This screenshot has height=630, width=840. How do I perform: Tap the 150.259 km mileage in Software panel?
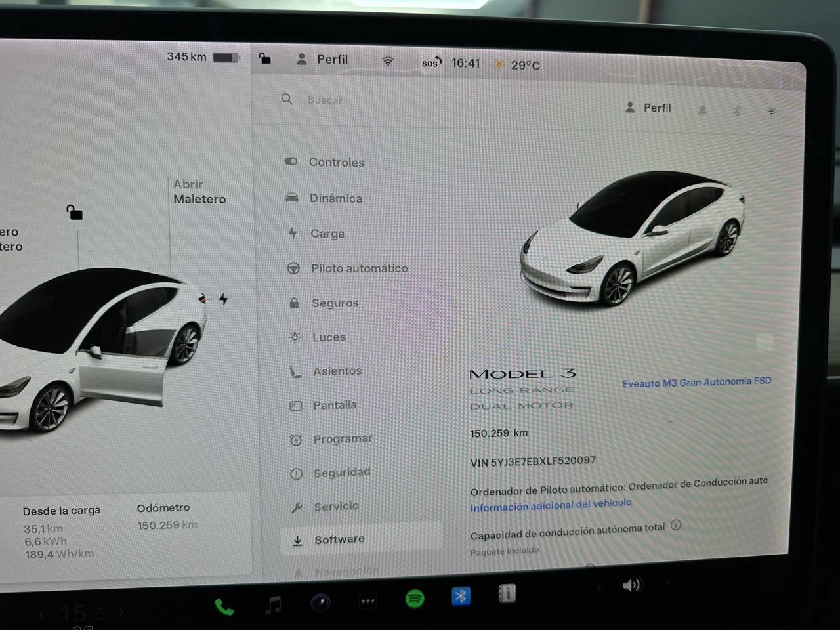(x=499, y=433)
